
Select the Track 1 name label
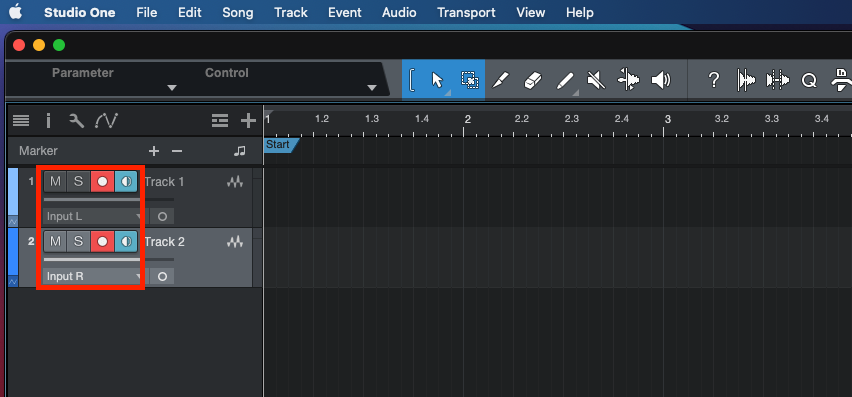click(x=165, y=182)
